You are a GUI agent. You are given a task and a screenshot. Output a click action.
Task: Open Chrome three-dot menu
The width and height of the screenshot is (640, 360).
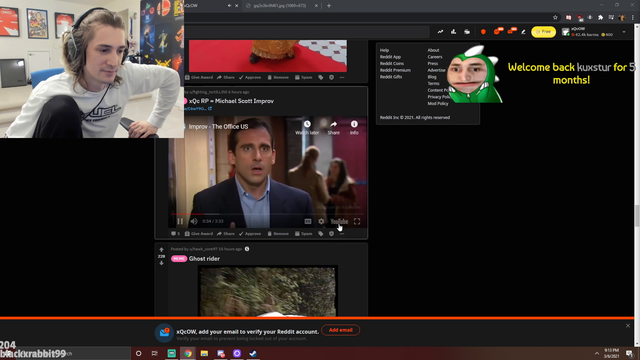633,17
